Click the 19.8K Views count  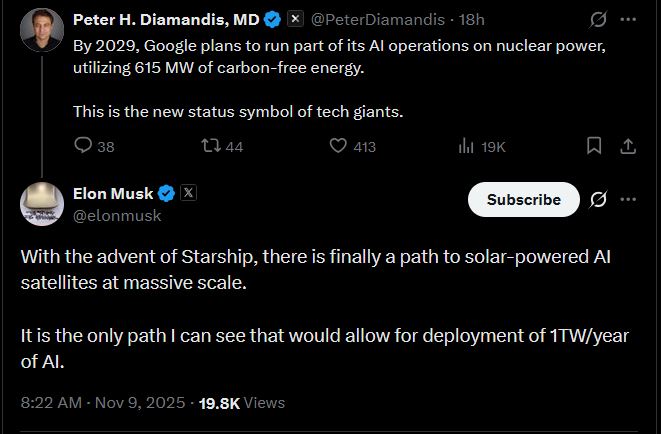[242, 403]
